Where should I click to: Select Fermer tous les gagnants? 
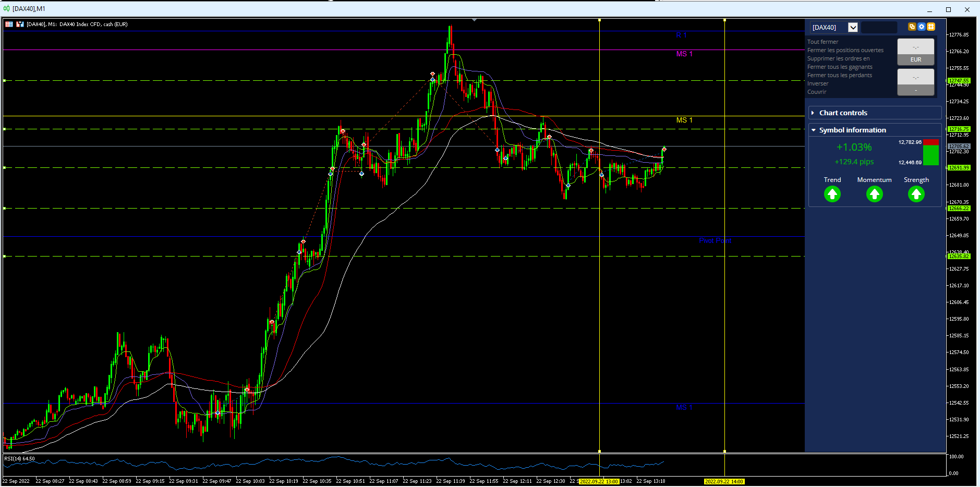(x=840, y=67)
